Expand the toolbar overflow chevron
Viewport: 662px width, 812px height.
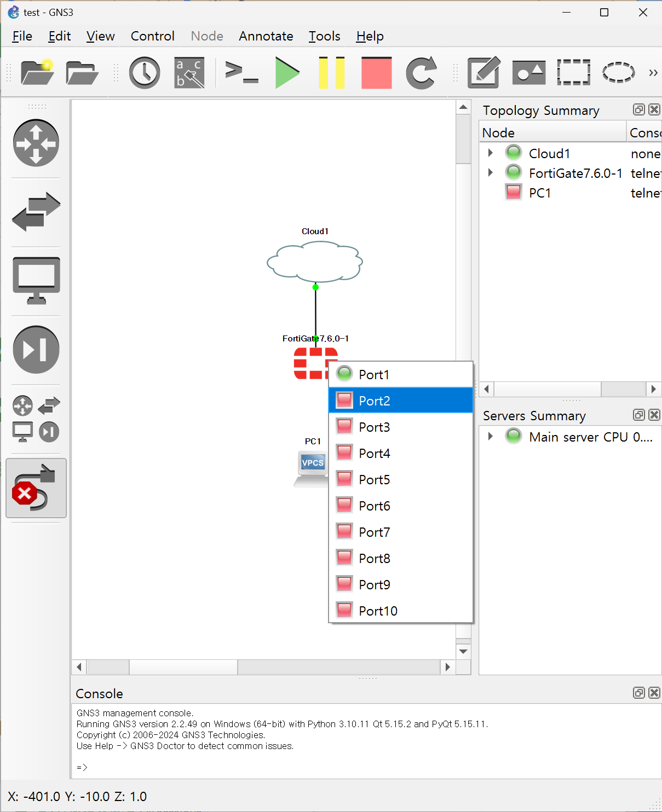pos(653,72)
